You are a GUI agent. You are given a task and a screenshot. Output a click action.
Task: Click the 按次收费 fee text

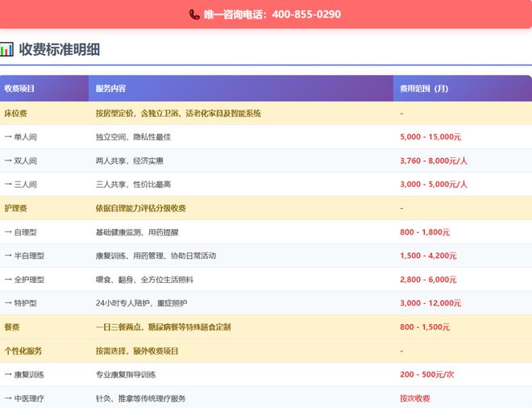(x=415, y=398)
